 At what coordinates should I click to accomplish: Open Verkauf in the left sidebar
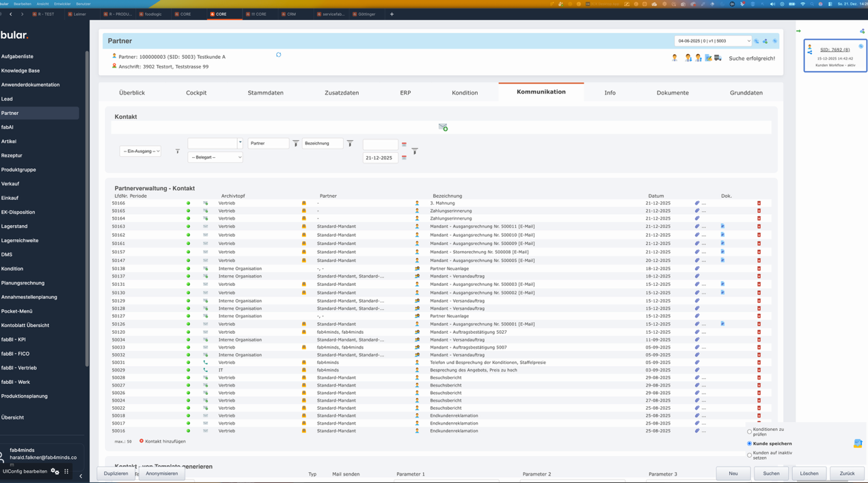[x=10, y=183]
